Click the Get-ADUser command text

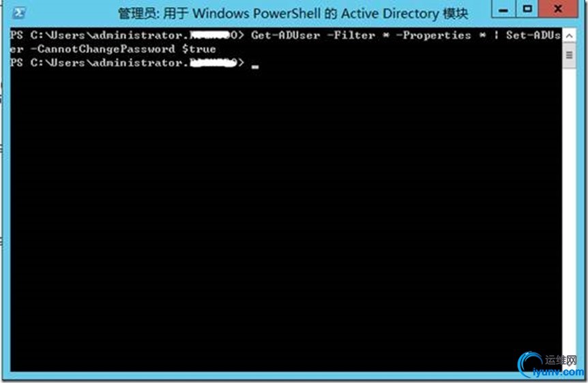(x=286, y=35)
